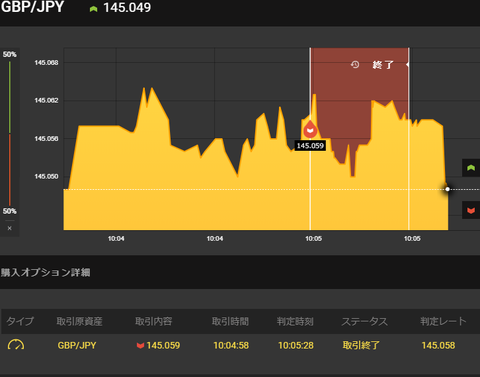The height and width of the screenshot is (377, 480).
Task: Click the gauge icon in the option row
Action: tap(16, 345)
